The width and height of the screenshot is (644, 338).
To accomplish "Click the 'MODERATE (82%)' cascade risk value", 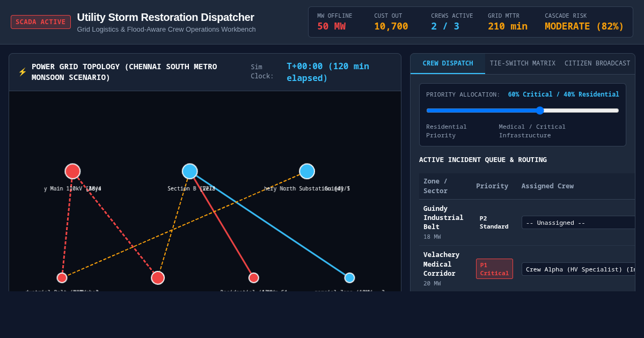I will coord(584,26).
